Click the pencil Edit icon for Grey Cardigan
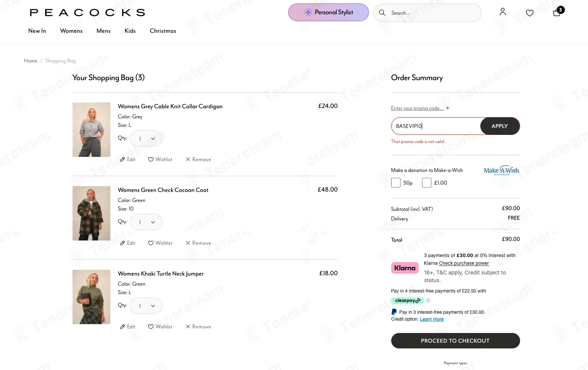Image resolution: width=588 pixels, height=370 pixels. coord(123,159)
